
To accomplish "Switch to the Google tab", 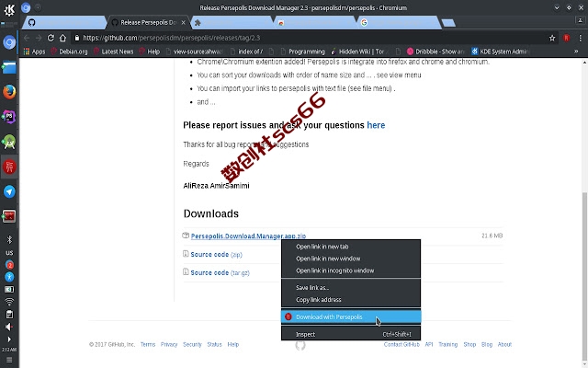I will (x=399, y=22).
